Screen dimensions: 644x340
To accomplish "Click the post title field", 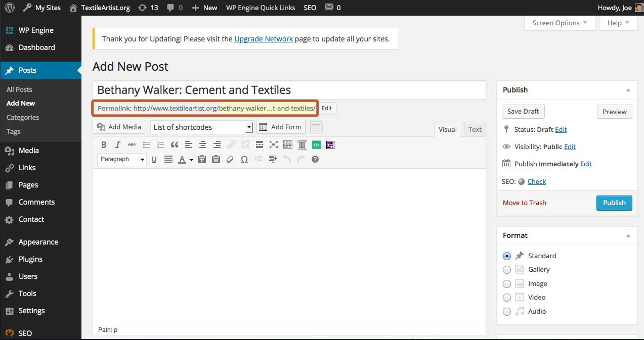I will pyautogui.click(x=289, y=90).
